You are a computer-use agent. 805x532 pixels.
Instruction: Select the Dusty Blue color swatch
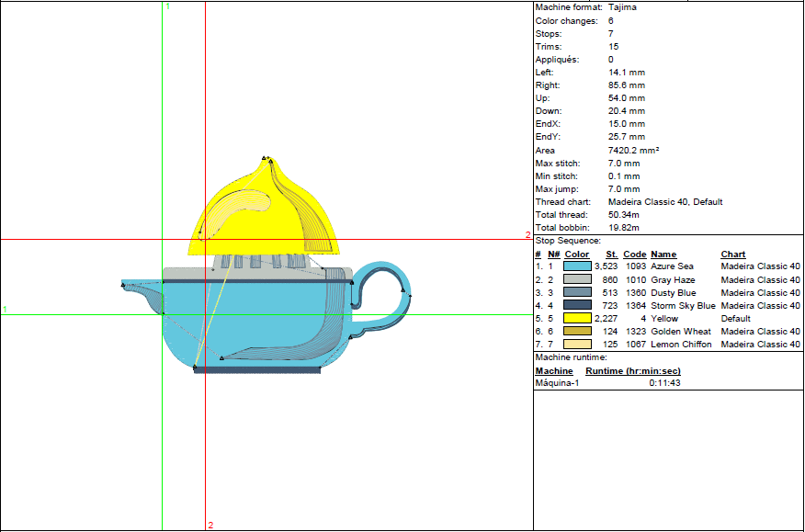[x=577, y=292]
